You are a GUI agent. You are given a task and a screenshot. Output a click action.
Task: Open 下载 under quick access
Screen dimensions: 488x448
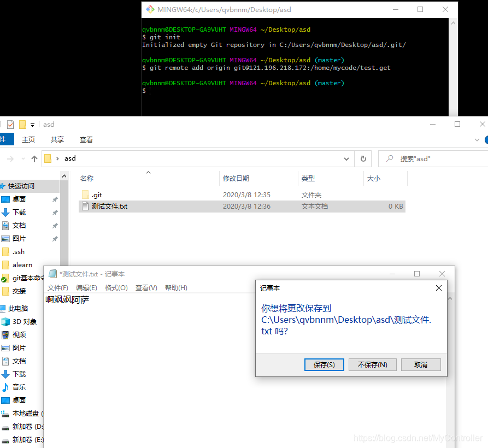tap(19, 212)
